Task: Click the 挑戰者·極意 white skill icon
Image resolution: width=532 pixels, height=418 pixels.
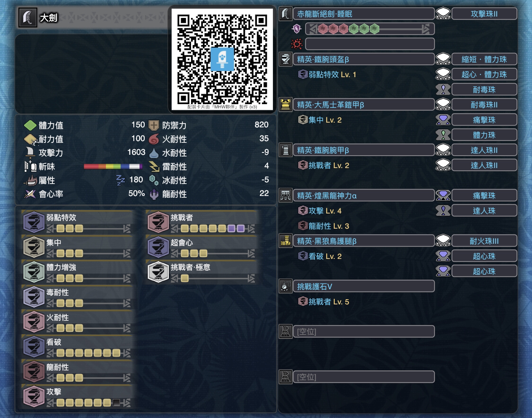Action: pos(158,272)
